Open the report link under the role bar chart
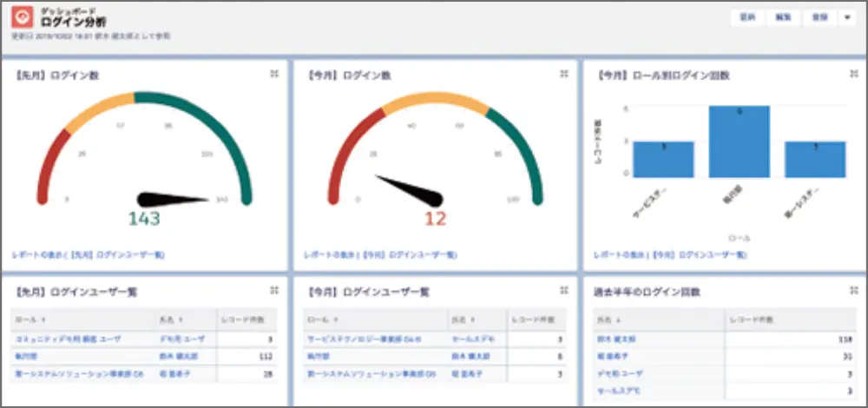This screenshot has width=868, height=408. [670, 255]
